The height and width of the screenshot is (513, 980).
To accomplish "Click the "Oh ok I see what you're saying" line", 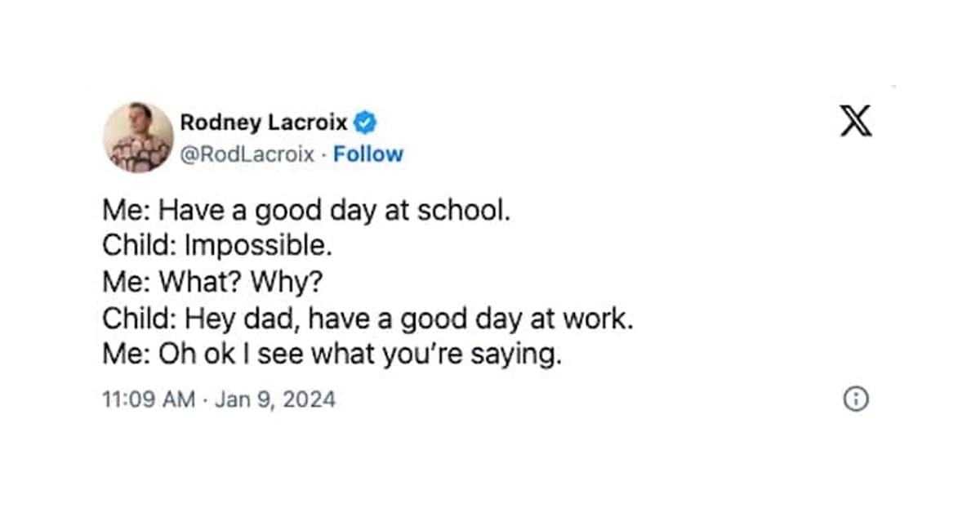I will 332,355.
